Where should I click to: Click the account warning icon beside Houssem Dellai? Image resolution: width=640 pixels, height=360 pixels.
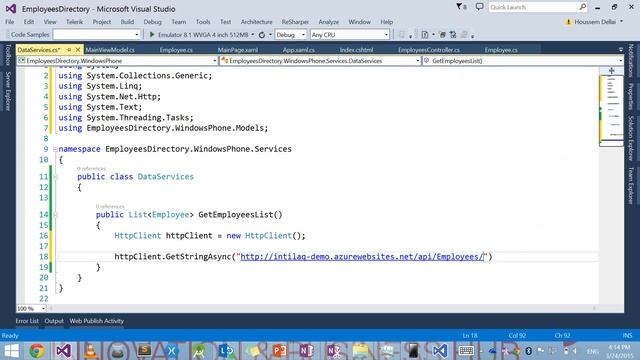click(568, 22)
